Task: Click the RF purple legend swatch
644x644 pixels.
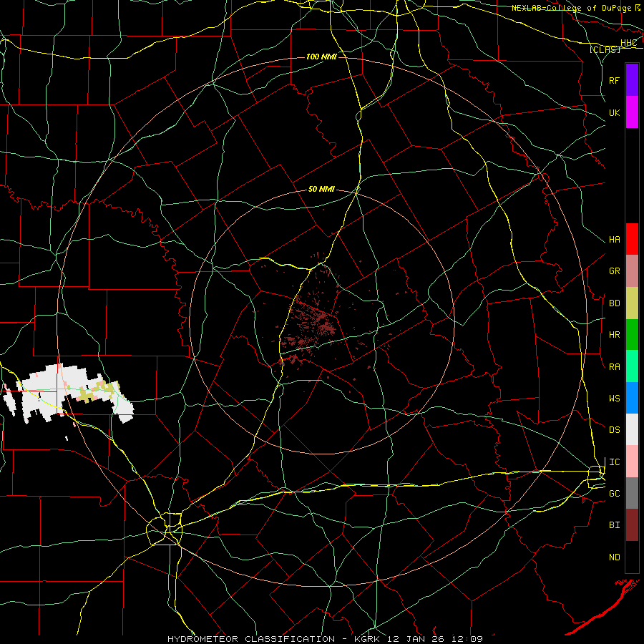Action: [x=632, y=80]
